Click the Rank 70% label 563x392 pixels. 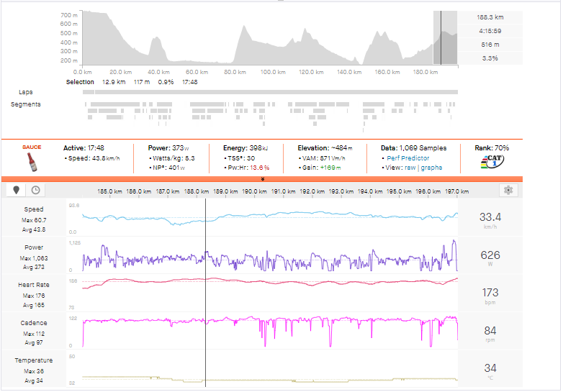(x=492, y=147)
